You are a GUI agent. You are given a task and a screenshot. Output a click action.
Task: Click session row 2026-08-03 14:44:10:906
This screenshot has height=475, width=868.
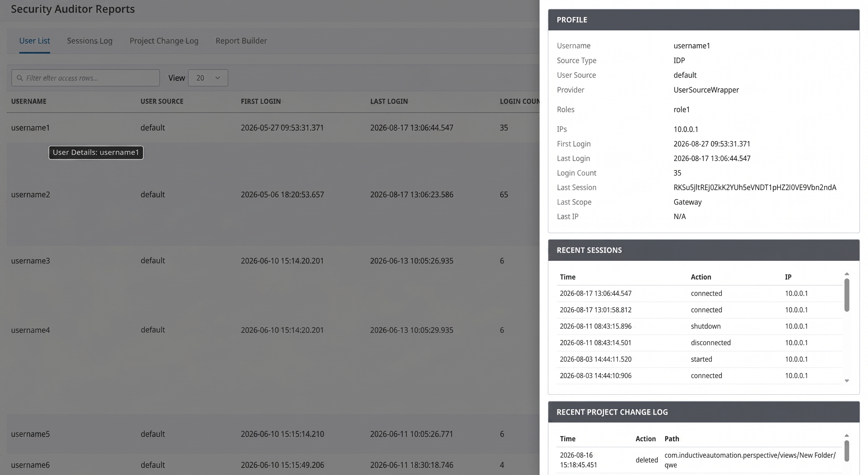[700, 376]
